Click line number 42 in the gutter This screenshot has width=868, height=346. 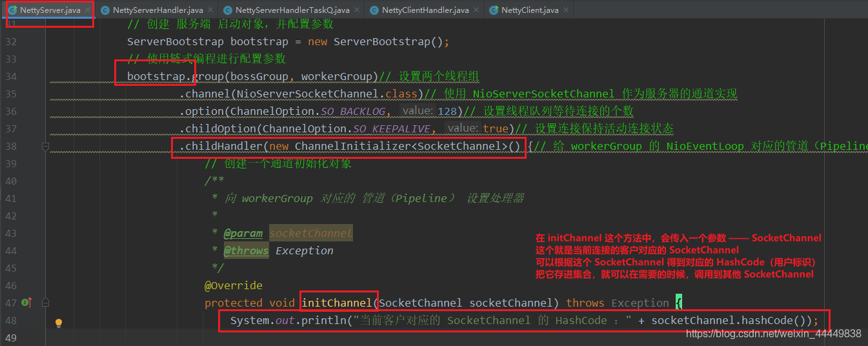tap(11, 216)
